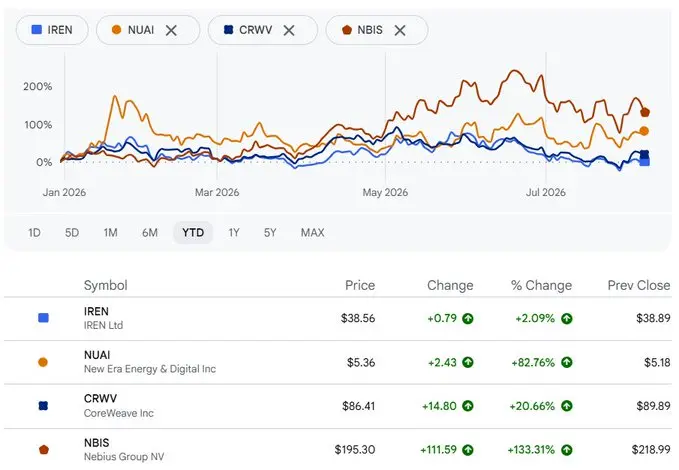Open the CoreWeave Inc stock row

point(338,406)
